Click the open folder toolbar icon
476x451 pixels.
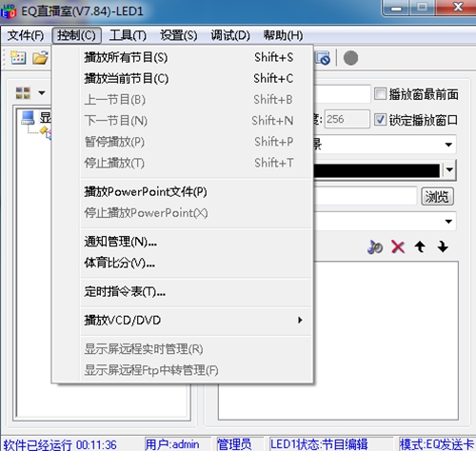tap(40, 58)
